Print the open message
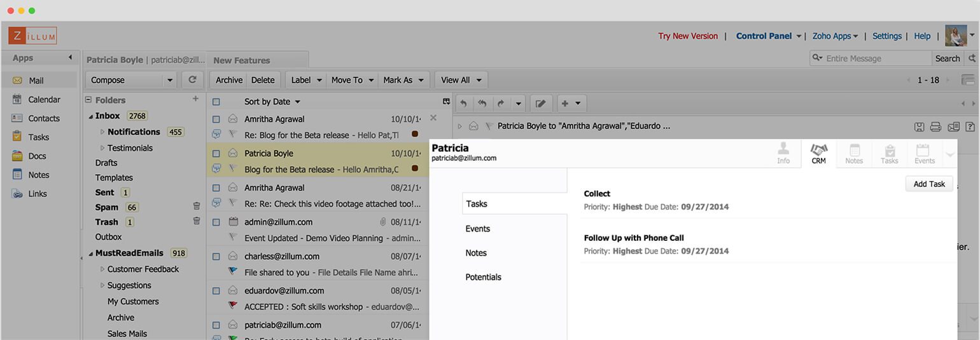 [x=935, y=126]
